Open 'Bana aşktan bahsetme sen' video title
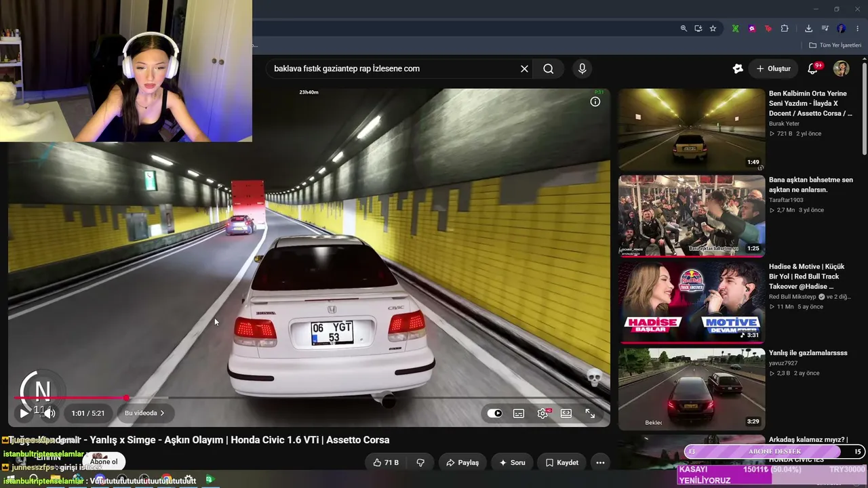The image size is (868, 488). point(810,185)
